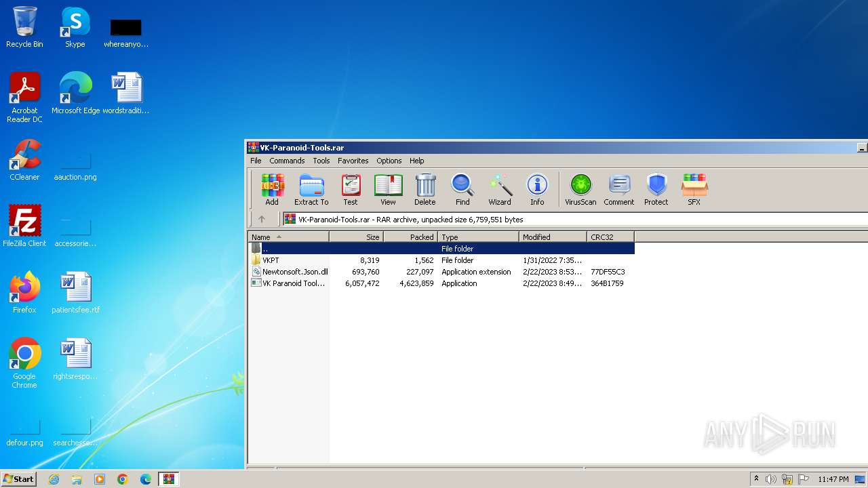Select the VKPT folder row

[441, 260]
